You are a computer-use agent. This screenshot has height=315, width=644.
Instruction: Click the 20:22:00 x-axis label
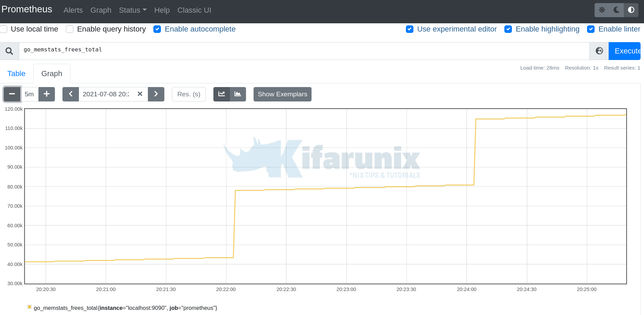[226, 289]
